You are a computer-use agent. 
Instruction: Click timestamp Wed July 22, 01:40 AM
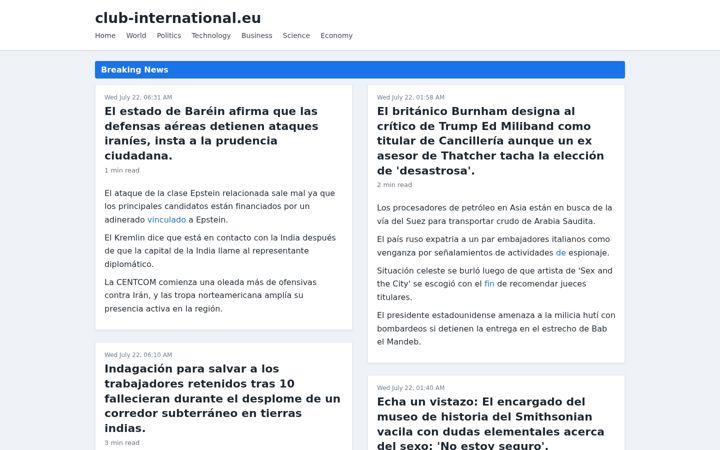(411, 388)
